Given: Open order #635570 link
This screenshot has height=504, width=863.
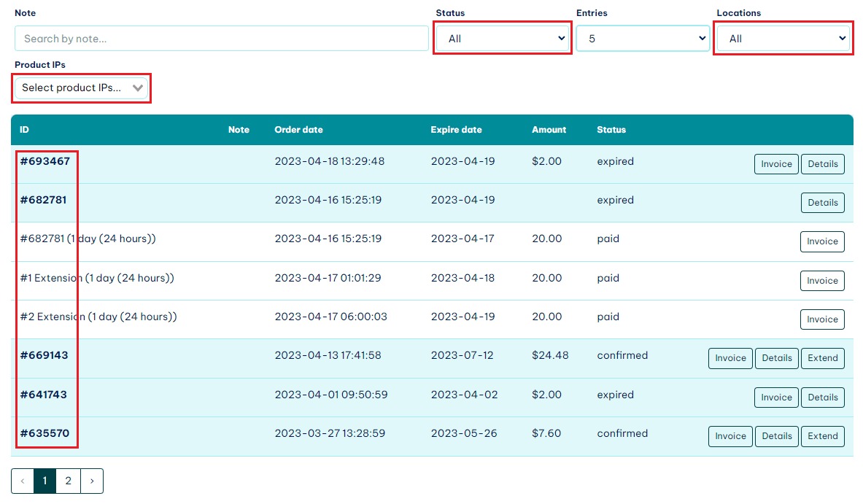Looking at the screenshot, I should click(x=44, y=433).
